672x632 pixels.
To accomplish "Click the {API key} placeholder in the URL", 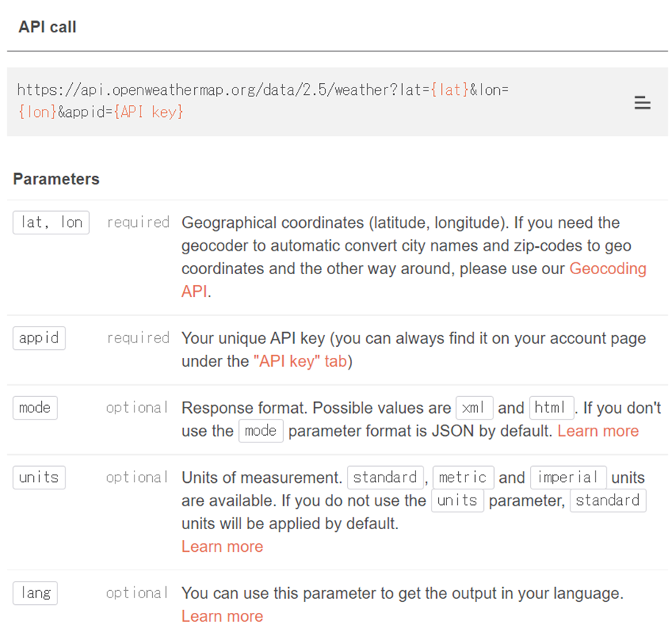I will click(x=149, y=112).
